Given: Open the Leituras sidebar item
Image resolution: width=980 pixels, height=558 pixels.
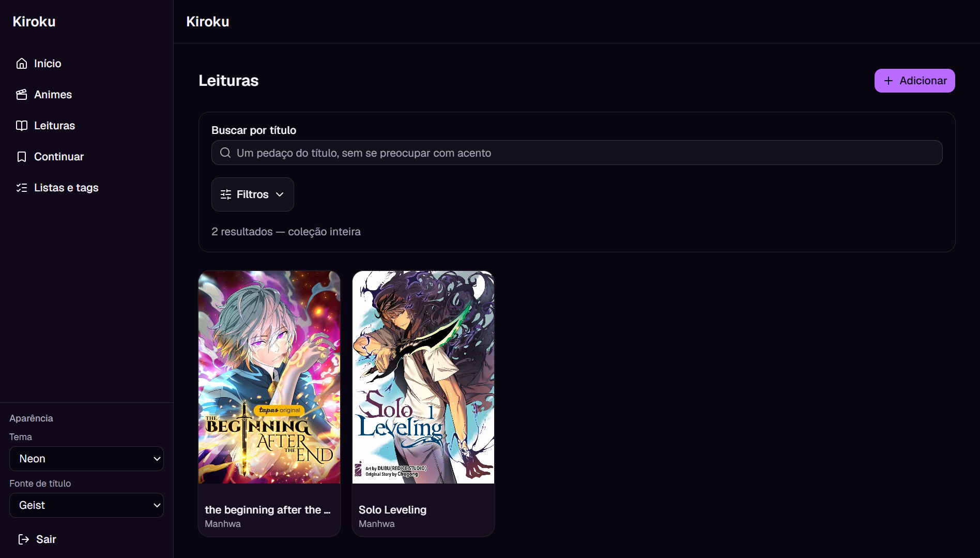Looking at the screenshot, I should [x=86, y=126].
